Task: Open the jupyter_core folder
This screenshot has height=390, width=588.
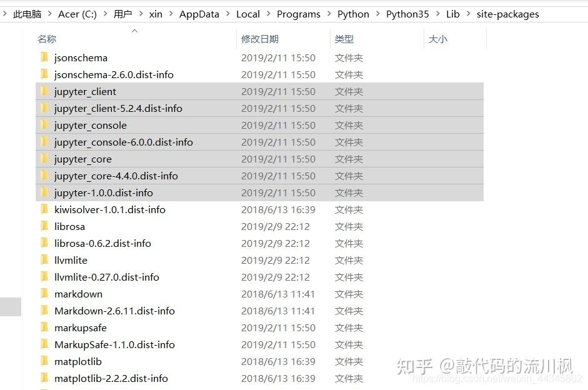Action: coord(82,159)
